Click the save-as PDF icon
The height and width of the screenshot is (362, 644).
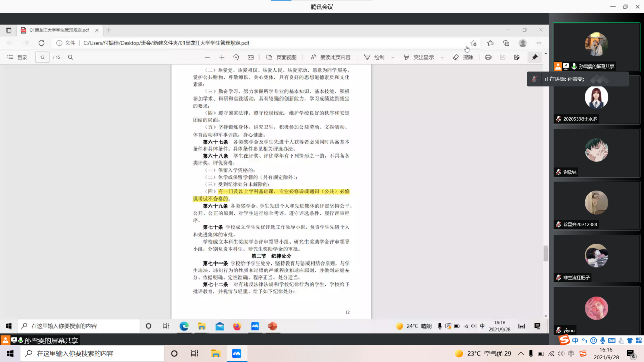(517, 57)
